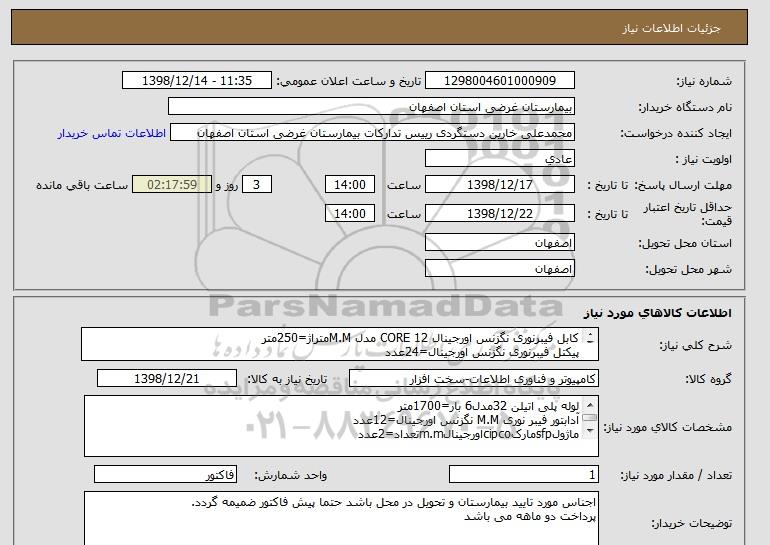Click the remaining days field showing 3
770x545 pixels.
tap(256, 185)
